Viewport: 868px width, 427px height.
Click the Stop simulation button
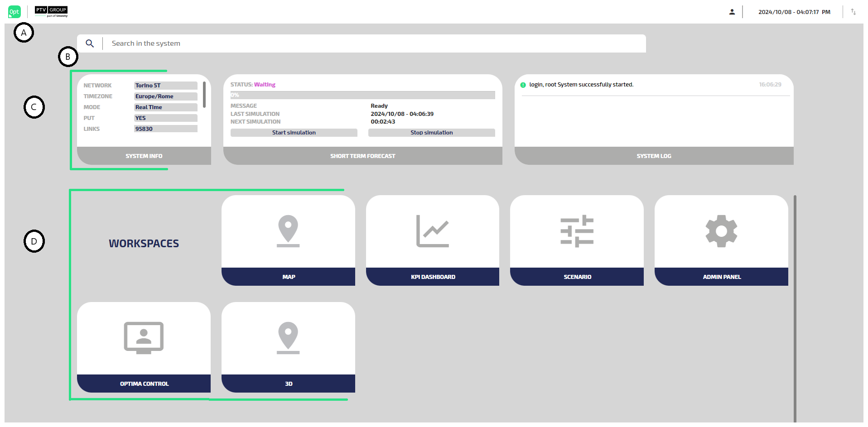tap(431, 133)
